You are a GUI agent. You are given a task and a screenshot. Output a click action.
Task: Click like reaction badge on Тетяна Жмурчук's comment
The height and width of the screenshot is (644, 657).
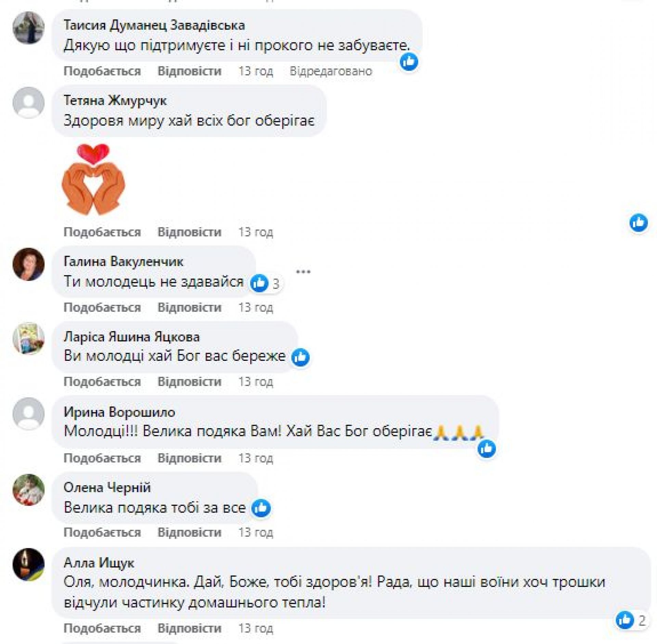click(x=639, y=223)
